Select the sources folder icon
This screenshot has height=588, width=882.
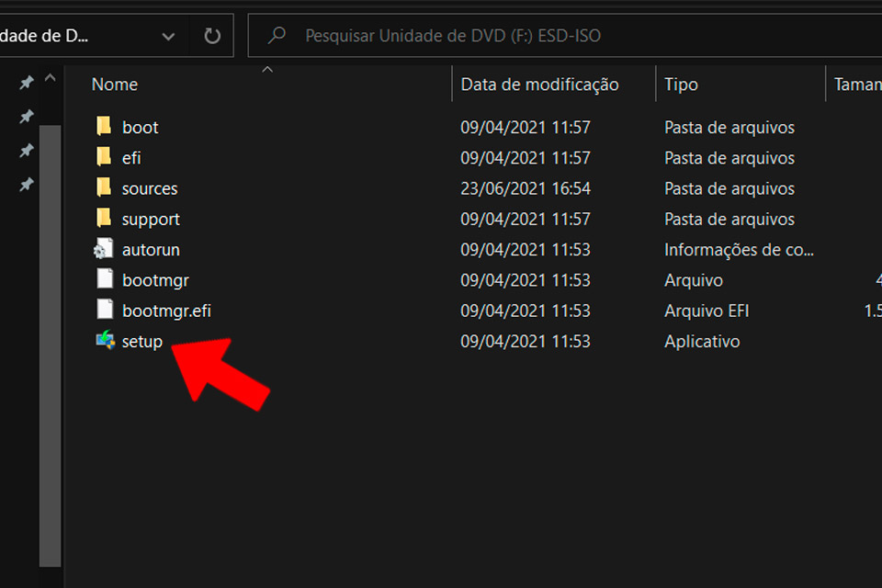[104, 187]
